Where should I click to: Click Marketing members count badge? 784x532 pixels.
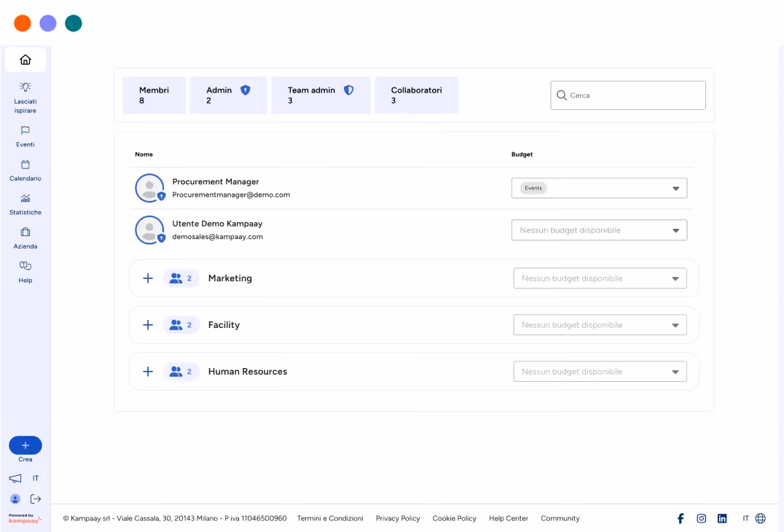pos(181,278)
